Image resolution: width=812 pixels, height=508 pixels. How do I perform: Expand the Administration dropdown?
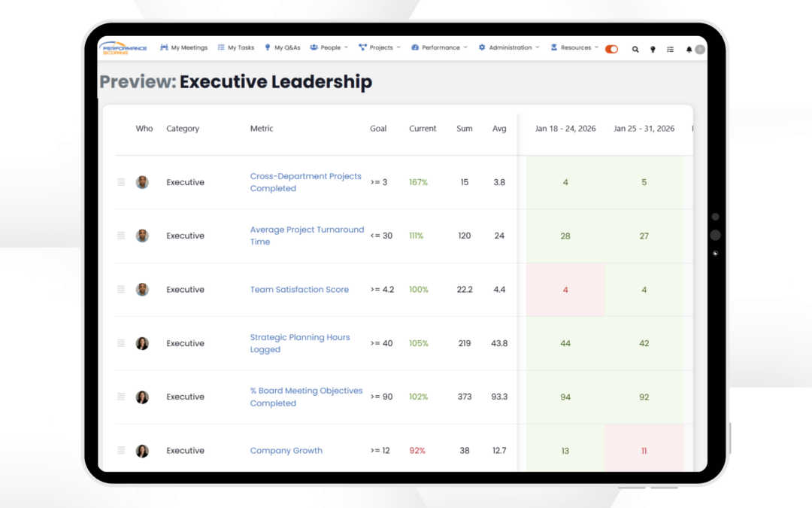coord(508,47)
